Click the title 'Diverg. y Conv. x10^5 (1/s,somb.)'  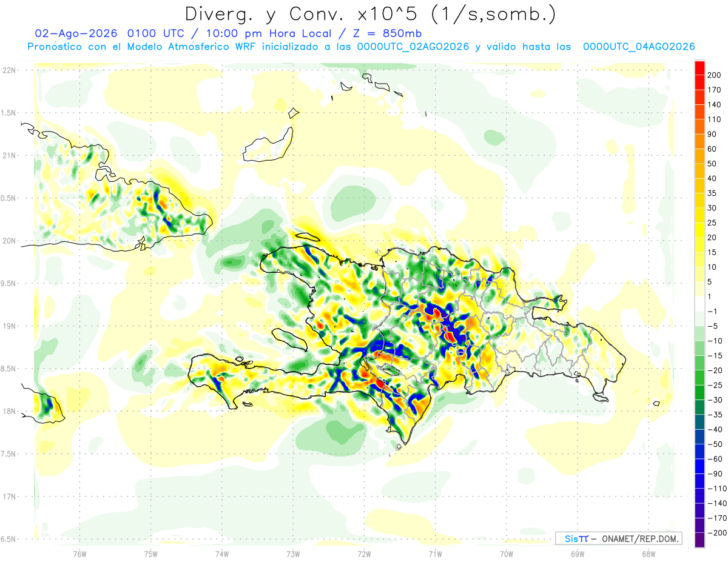click(370, 14)
